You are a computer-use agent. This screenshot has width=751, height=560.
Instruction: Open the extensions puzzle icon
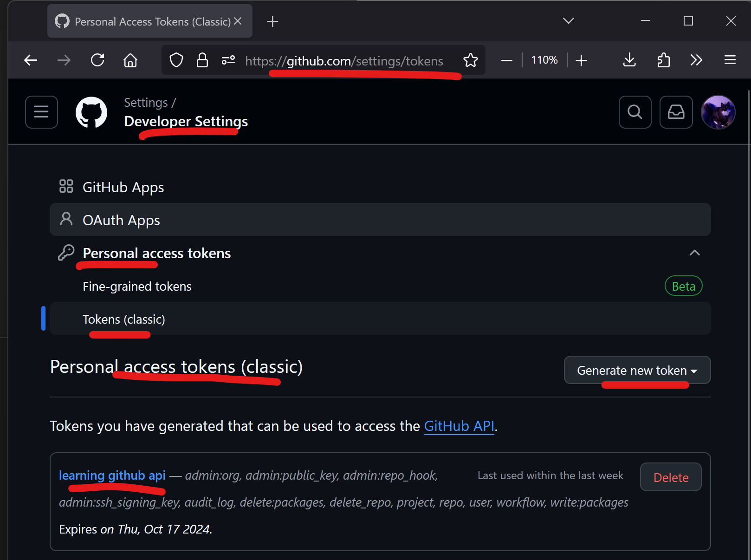coord(664,60)
